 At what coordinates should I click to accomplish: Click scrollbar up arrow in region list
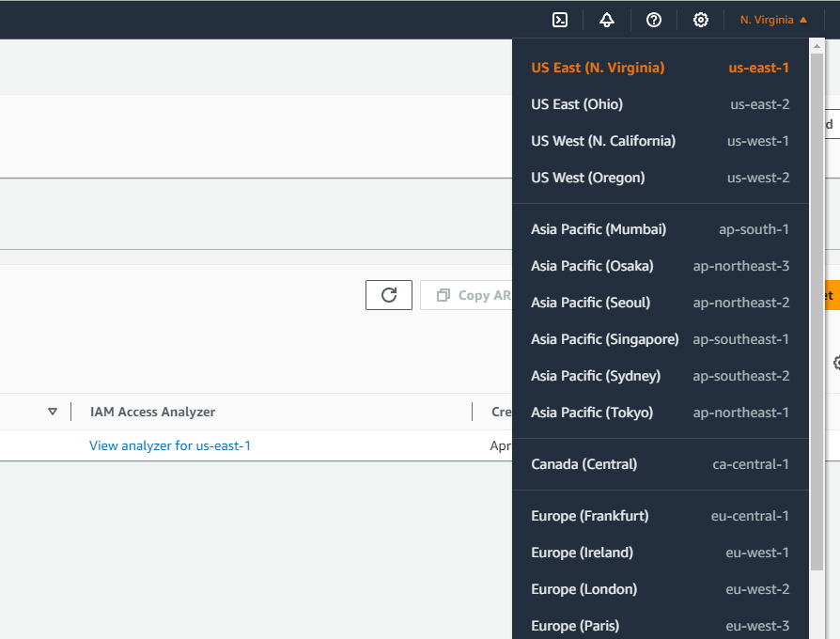point(817,46)
